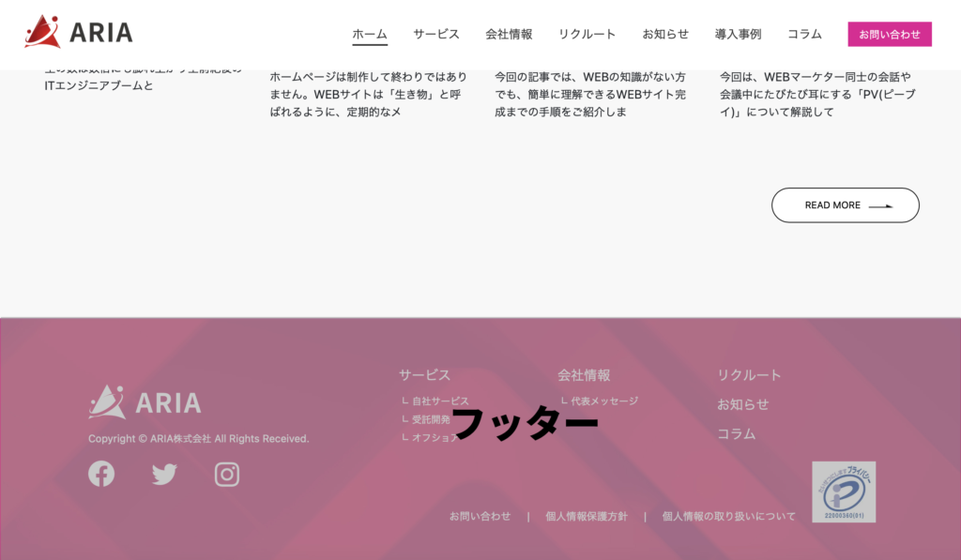
Task: Click コラム in header navigation
Action: click(x=804, y=34)
